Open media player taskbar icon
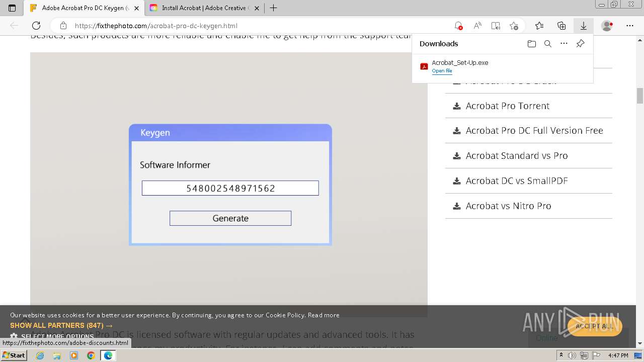The image size is (644, 362). (x=74, y=355)
